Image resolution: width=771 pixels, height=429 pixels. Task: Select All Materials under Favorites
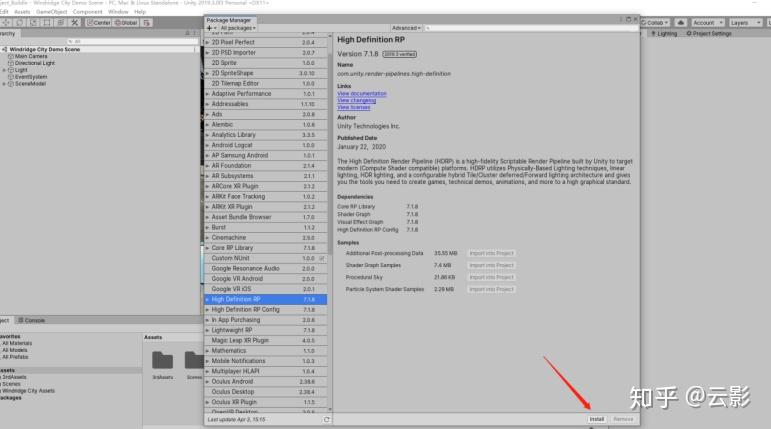[17, 343]
